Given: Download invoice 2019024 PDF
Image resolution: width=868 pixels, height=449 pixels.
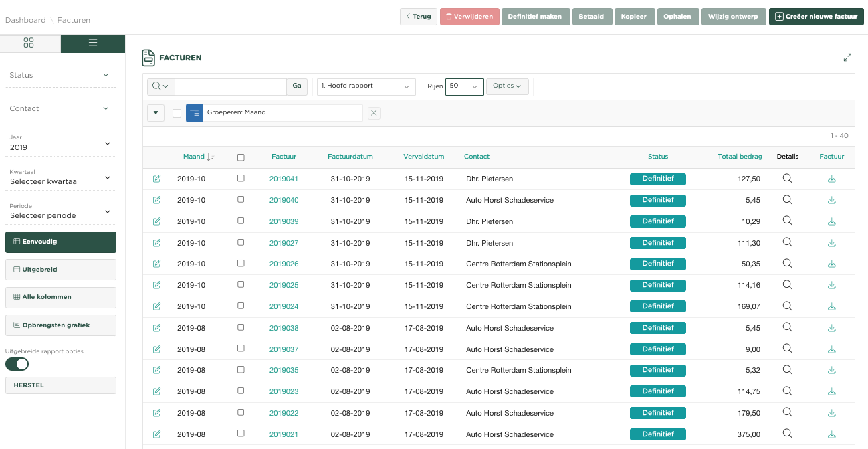Looking at the screenshot, I should (831, 306).
